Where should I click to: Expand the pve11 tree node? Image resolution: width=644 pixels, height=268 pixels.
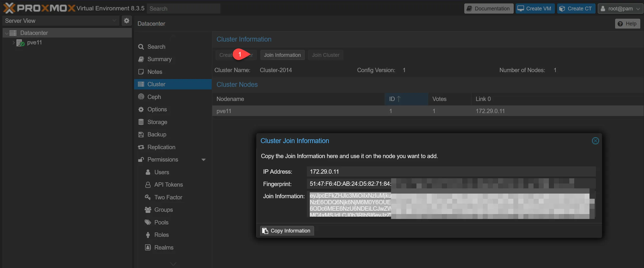tap(13, 43)
